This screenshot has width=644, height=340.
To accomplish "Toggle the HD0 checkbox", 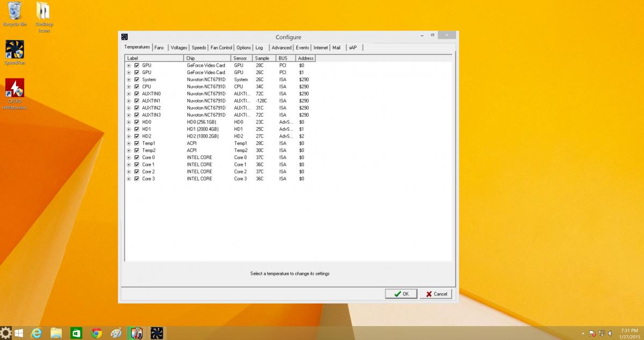I will click(x=137, y=122).
